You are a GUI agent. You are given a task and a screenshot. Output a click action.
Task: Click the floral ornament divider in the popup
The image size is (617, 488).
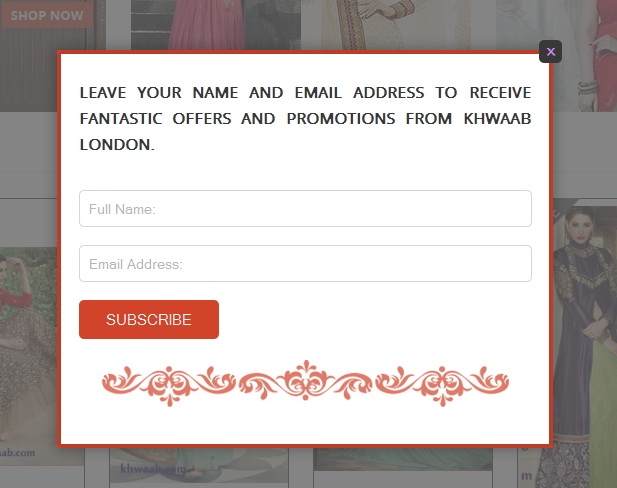coord(305,383)
